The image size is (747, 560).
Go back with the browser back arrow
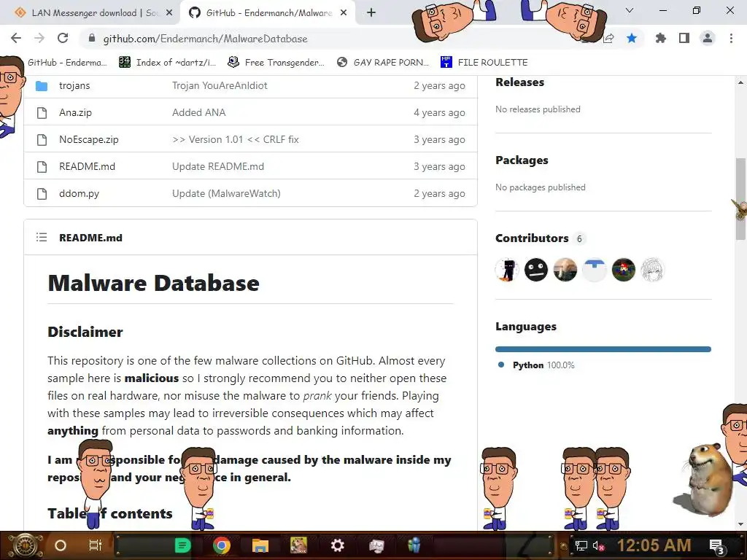point(16,38)
